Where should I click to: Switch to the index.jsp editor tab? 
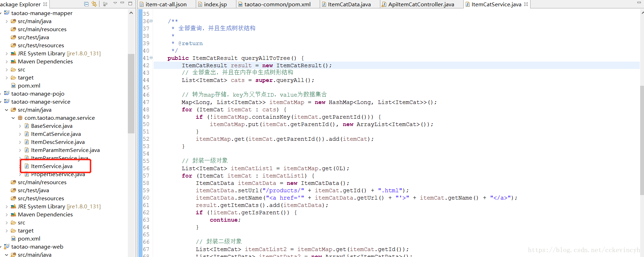[x=213, y=4]
